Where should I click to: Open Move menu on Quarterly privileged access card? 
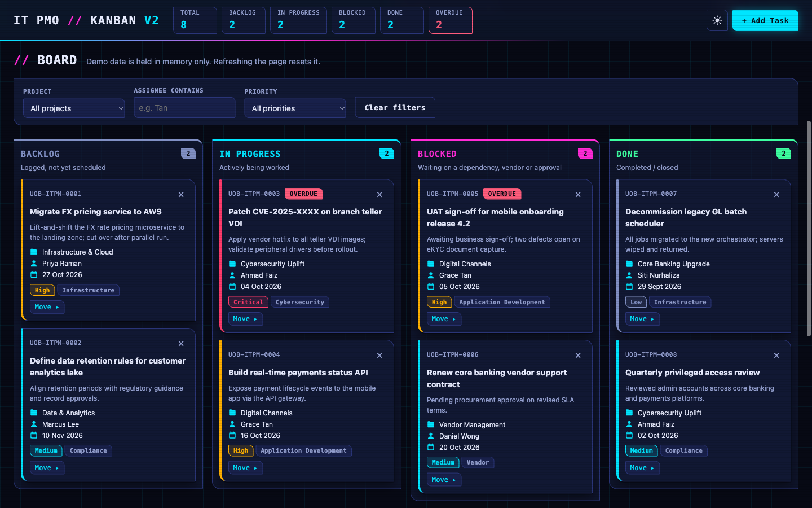coord(642,468)
